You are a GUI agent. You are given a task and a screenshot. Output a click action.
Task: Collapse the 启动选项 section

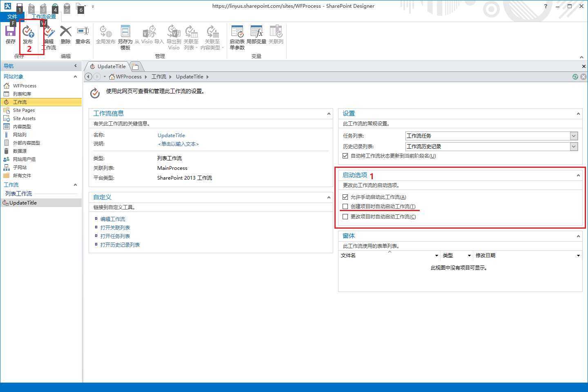tap(578, 176)
